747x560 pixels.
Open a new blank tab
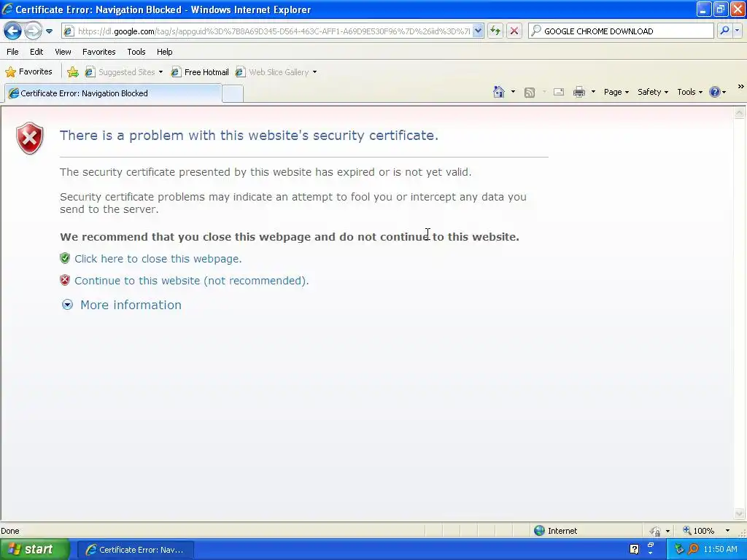233,94
